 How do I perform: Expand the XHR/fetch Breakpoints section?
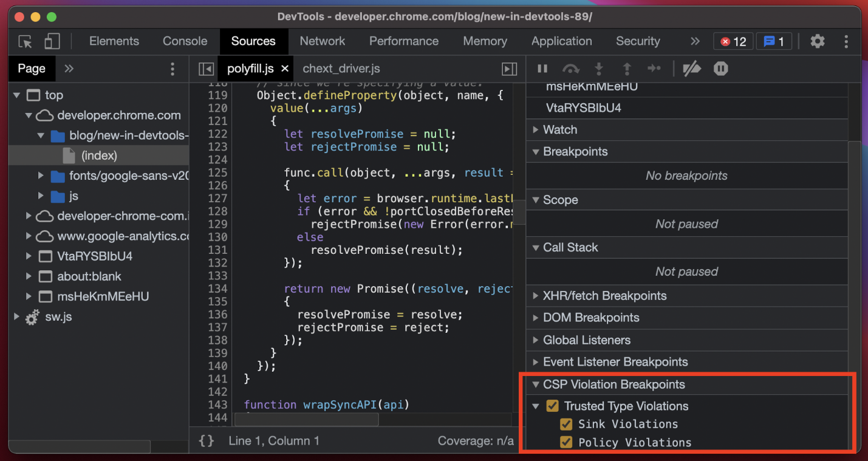(604, 296)
